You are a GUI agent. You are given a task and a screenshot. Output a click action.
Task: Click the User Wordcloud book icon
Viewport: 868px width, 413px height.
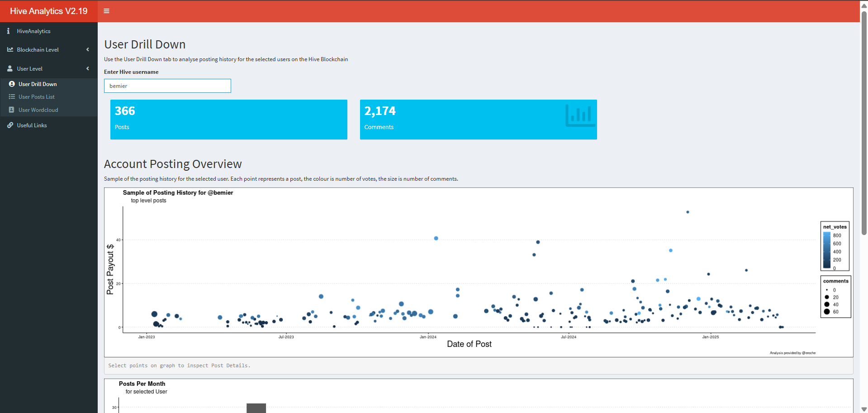click(x=12, y=110)
